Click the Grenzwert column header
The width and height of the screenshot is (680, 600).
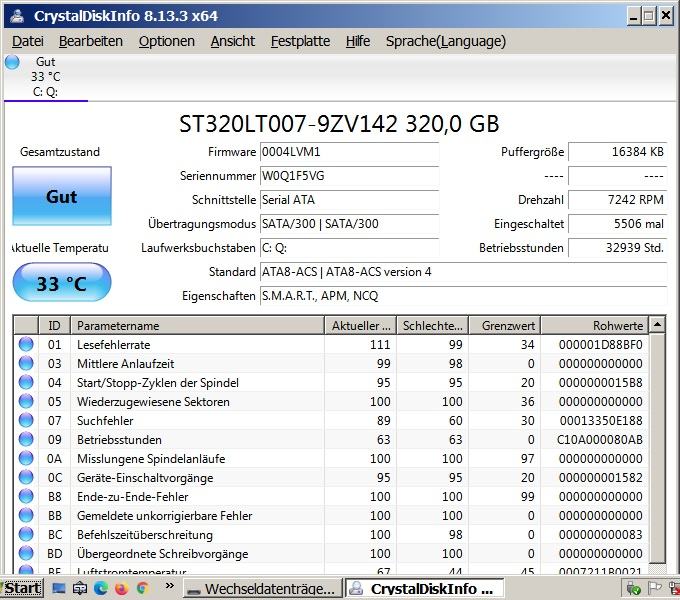tap(504, 326)
